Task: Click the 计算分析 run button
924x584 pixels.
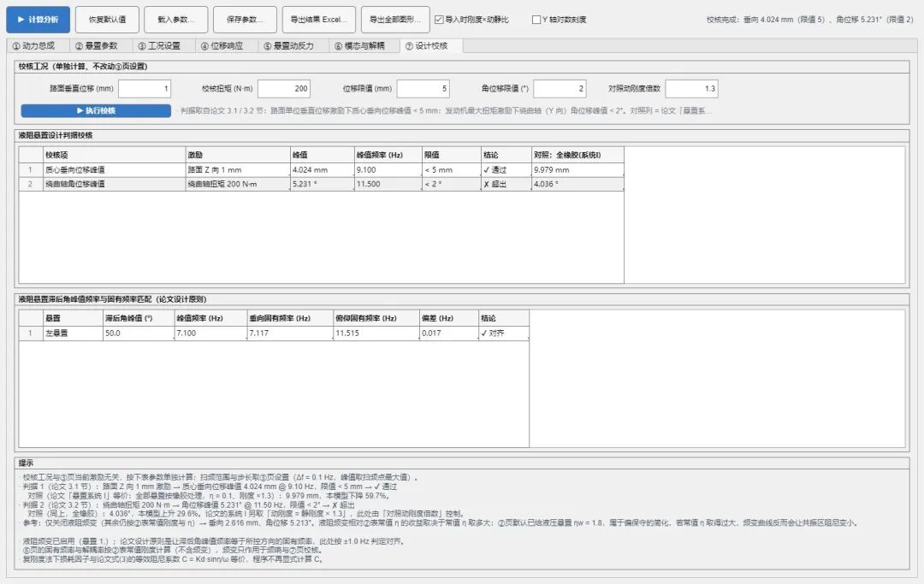Action: 38,20
